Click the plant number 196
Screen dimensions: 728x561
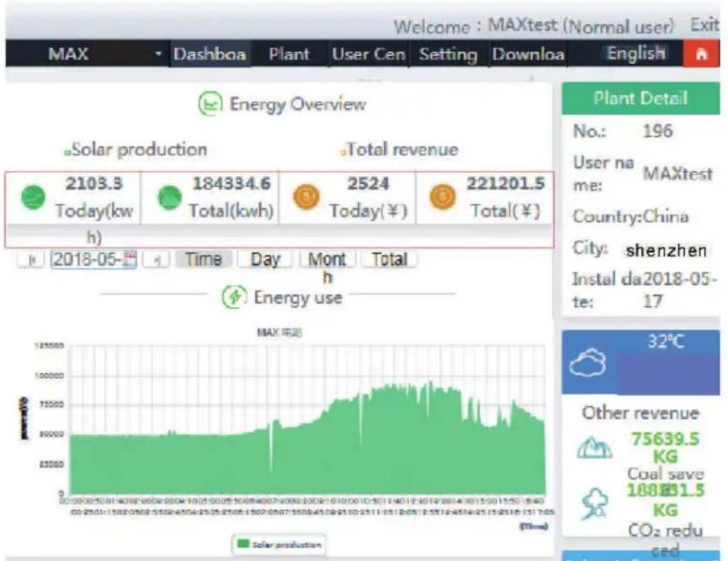pyautogui.click(x=658, y=131)
